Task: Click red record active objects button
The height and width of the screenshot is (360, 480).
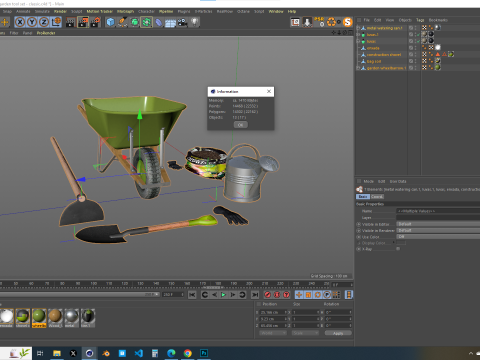Action: [x=267, y=295]
